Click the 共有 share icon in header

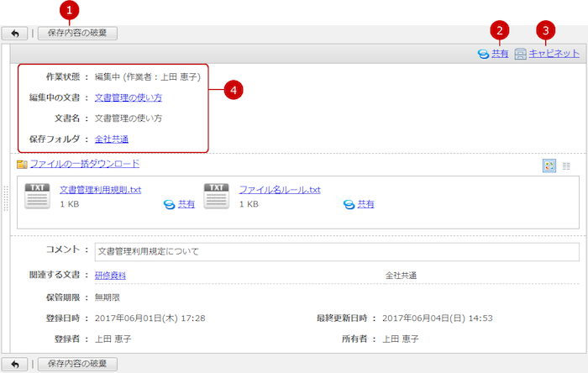(x=483, y=54)
